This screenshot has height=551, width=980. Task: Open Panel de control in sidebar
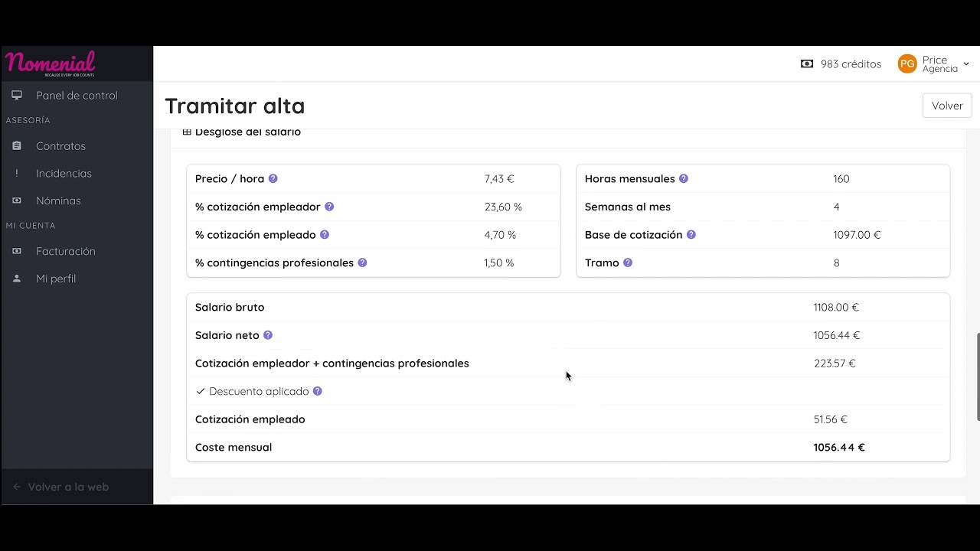tap(77, 96)
